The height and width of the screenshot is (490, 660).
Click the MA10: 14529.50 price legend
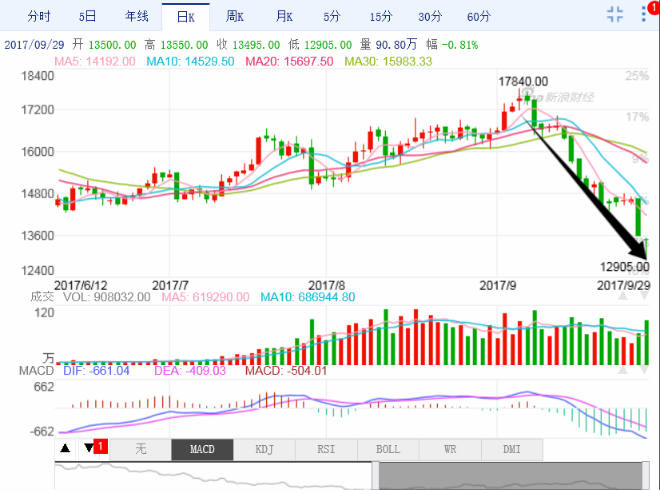point(190,61)
